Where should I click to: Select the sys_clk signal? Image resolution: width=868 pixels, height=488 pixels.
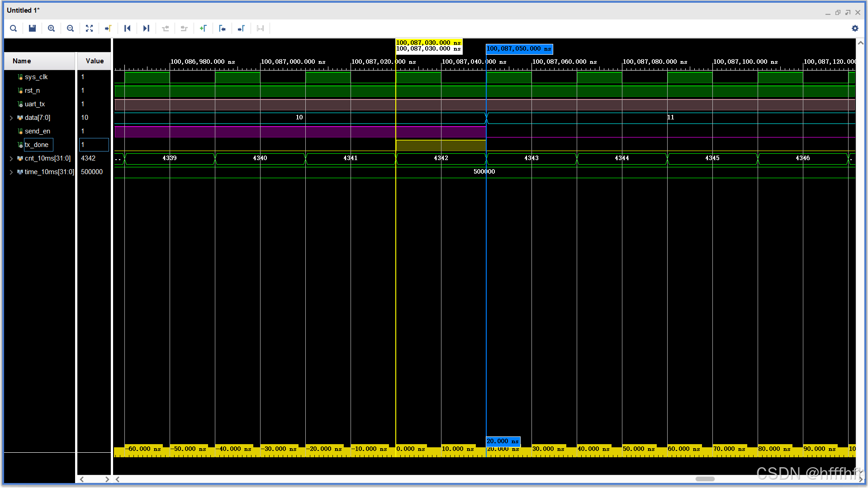[36, 77]
